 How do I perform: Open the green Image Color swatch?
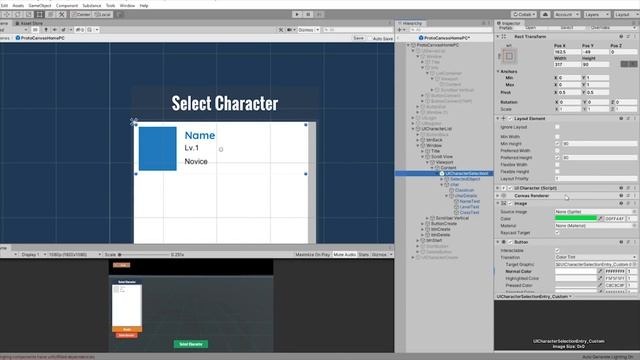click(576, 218)
